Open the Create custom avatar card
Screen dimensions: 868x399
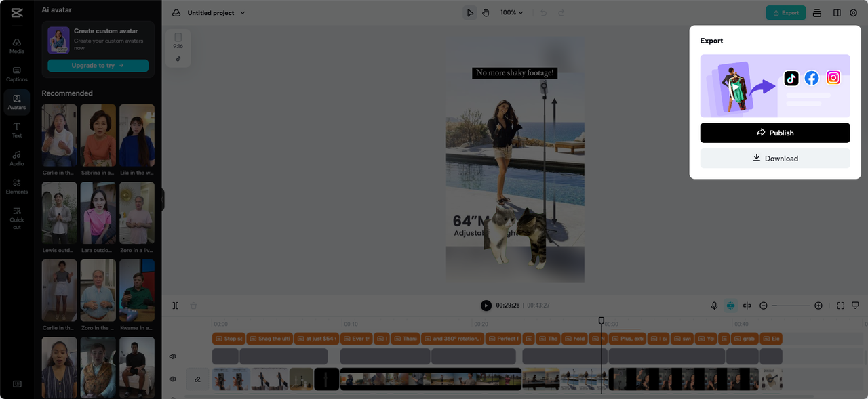point(98,49)
